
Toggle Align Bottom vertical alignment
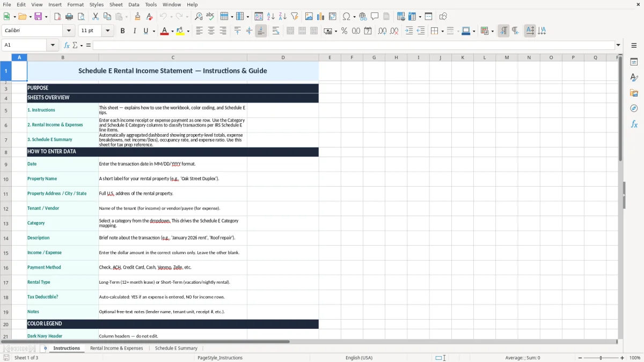tap(261, 31)
